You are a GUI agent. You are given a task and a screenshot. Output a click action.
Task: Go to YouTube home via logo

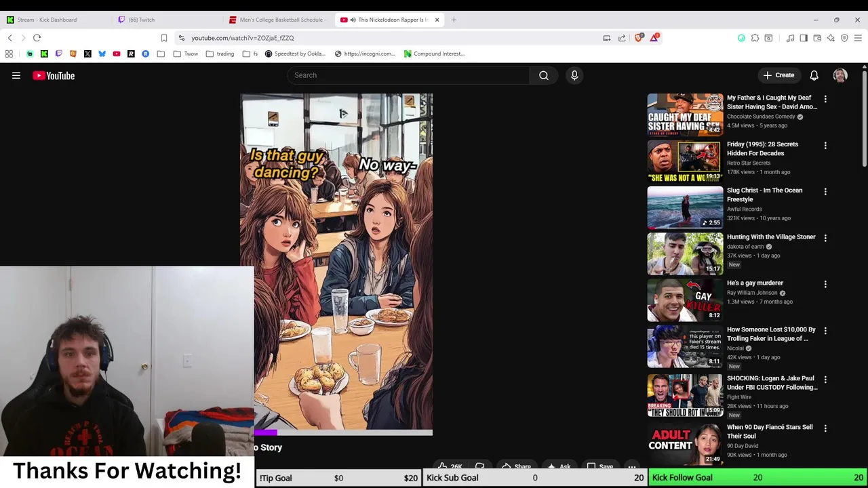click(x=54, y=76)
